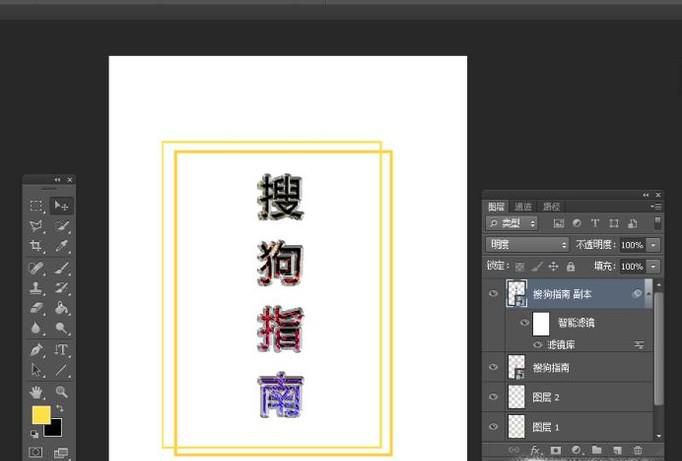Select smart filter white mask thumbnail

541,324
